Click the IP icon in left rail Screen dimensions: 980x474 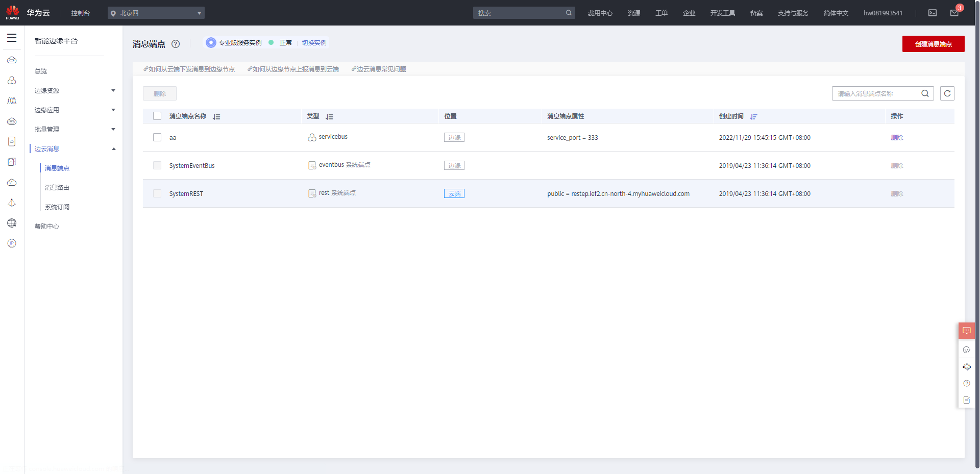(12, 243)
